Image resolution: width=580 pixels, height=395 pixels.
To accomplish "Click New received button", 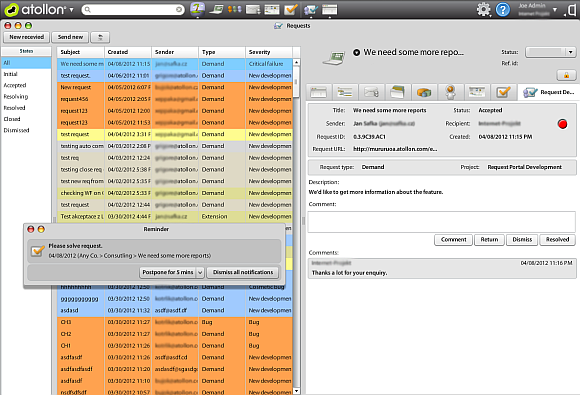I will (26, 37).
